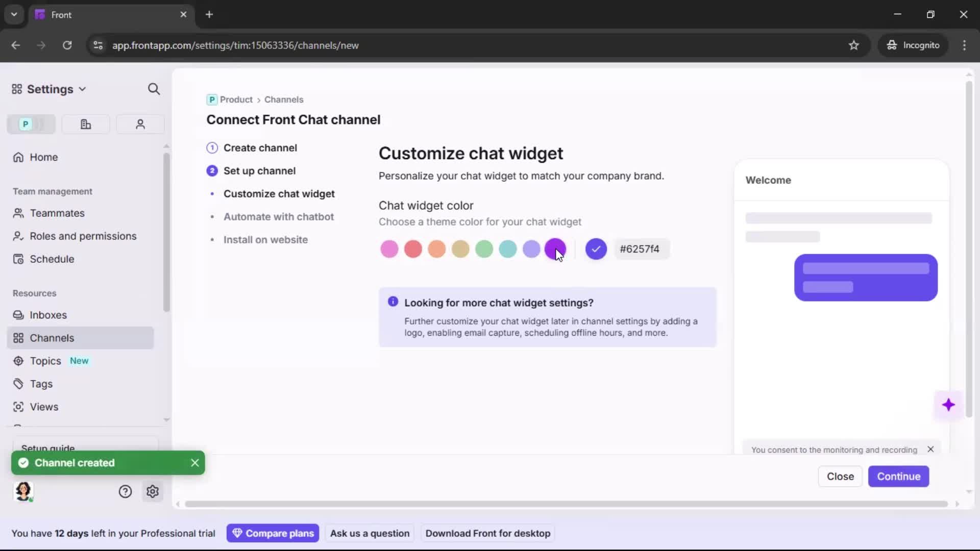Select the checked custom color circle
This screenshot has width=980, height=551.
[x=596, y=249]
